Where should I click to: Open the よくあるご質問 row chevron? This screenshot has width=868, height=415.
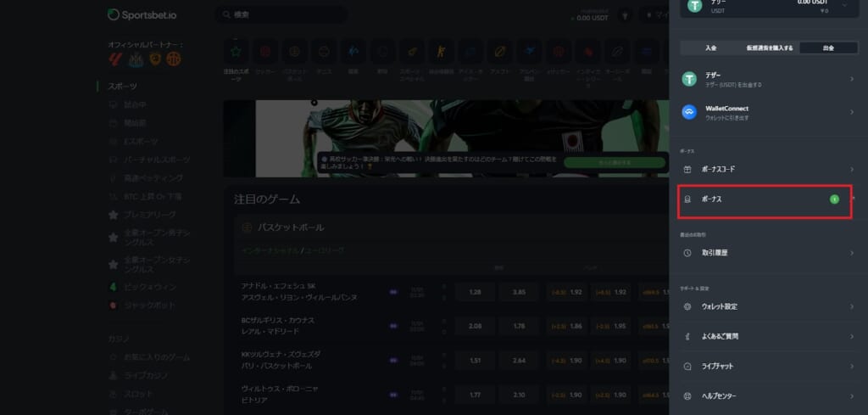pos(852,336)
